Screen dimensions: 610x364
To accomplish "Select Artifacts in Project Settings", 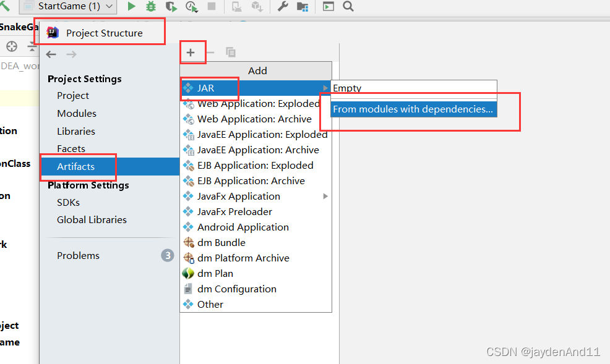I will [110, 167].
